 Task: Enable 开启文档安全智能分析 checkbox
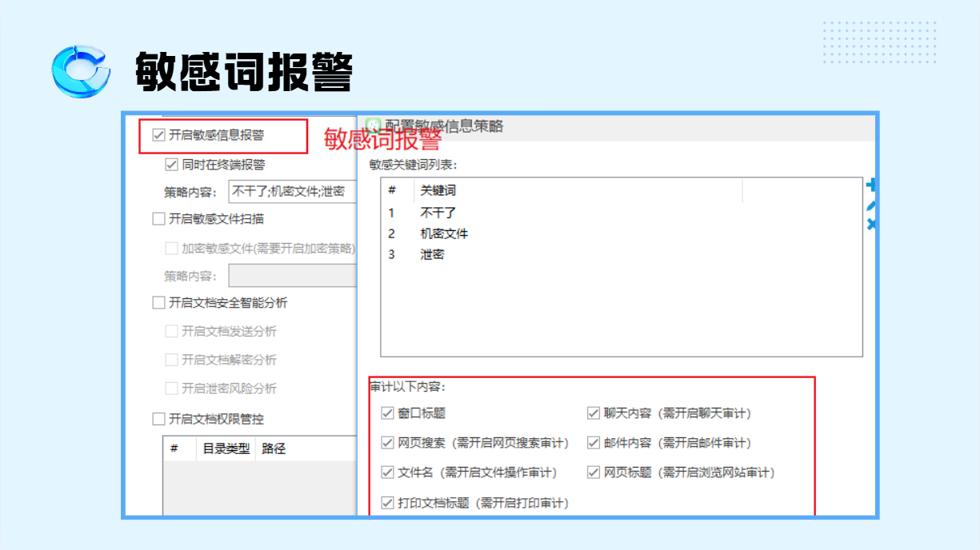[158, 303]
